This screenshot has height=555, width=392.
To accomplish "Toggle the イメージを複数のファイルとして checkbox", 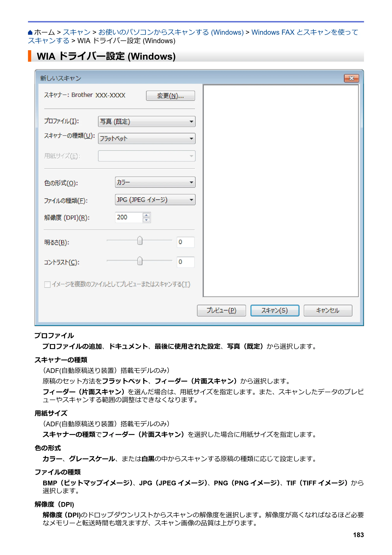I will (x=47, y=284).
